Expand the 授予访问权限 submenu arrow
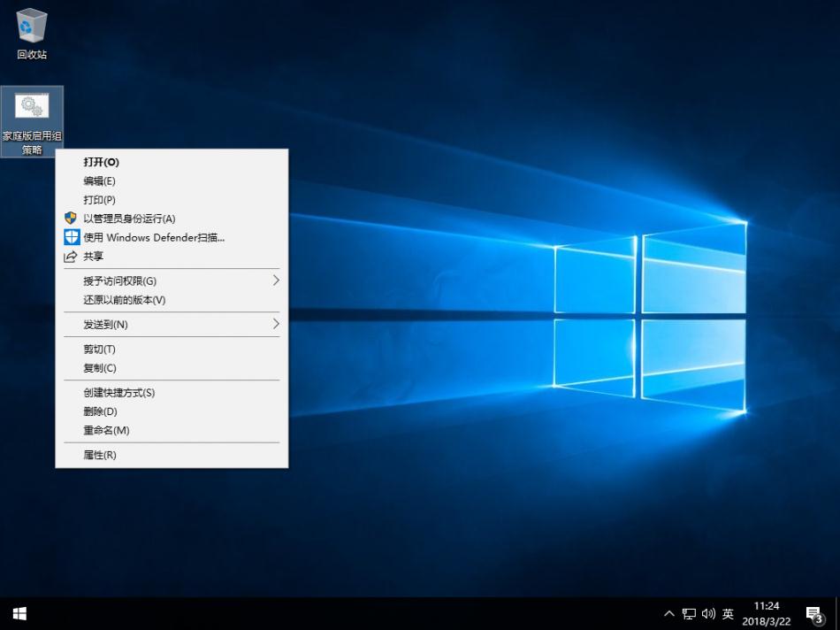Viewport: 840px width, 630px height. coord(276,280)
